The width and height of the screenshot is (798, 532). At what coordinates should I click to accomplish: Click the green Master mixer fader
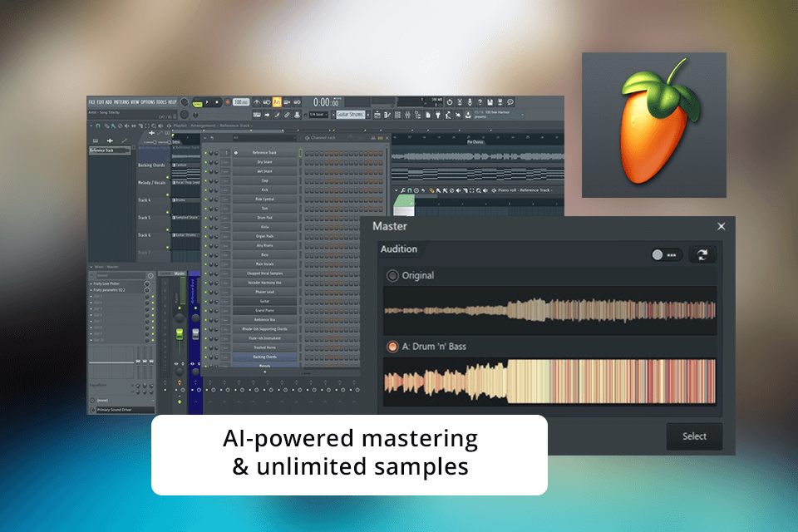[x=180, y=334]
